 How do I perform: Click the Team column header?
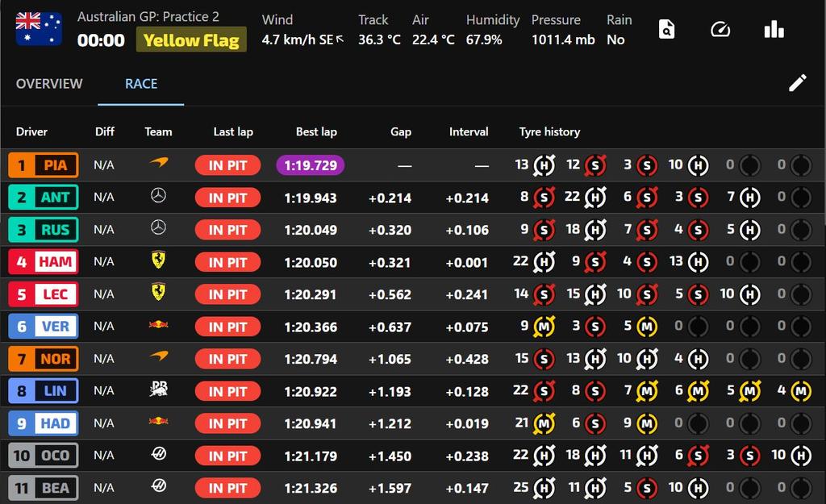pos(158,131)
